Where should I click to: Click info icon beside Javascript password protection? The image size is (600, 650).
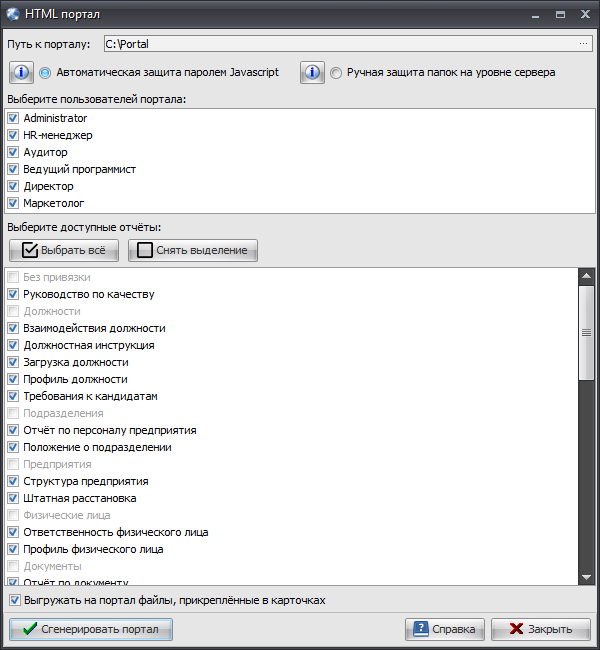click(x=22, y=73)
